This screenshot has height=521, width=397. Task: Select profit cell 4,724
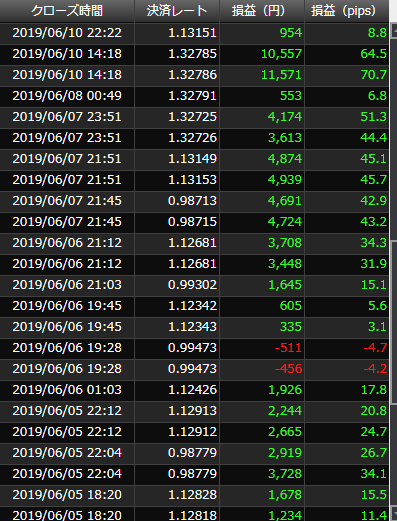point(262,222)
